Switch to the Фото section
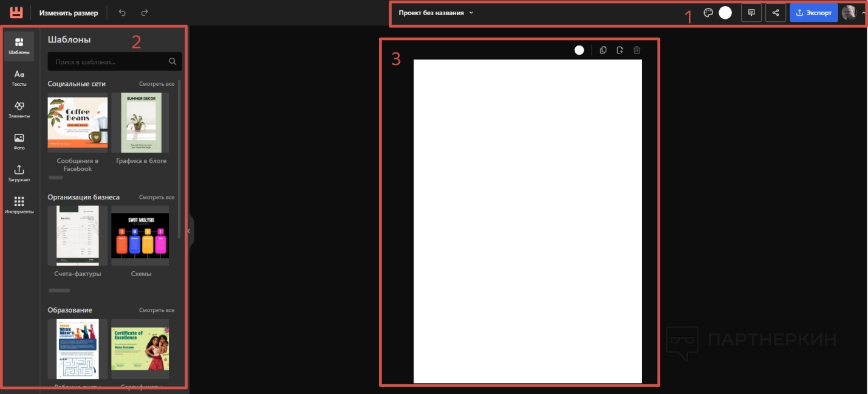 coord(19,142)
